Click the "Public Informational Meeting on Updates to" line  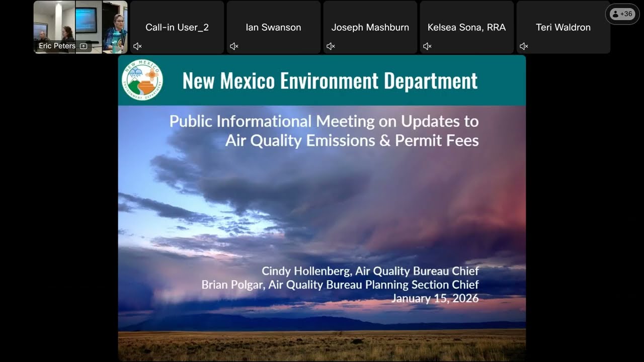(324, 121)
